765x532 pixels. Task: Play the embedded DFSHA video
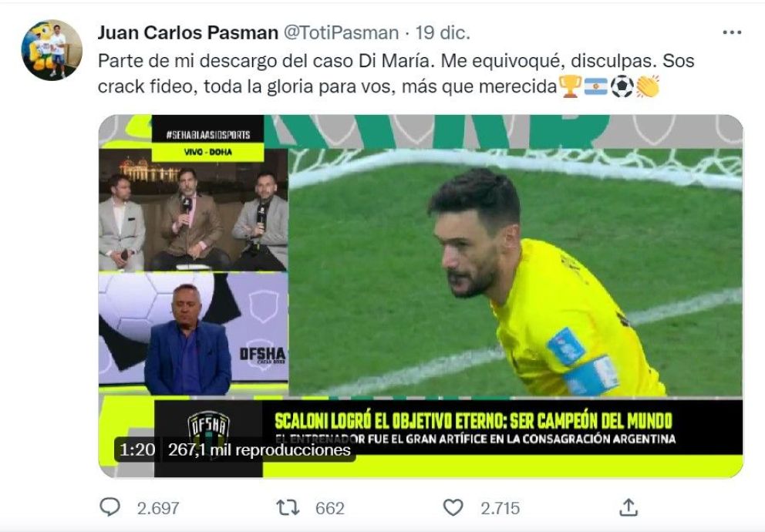420,296
